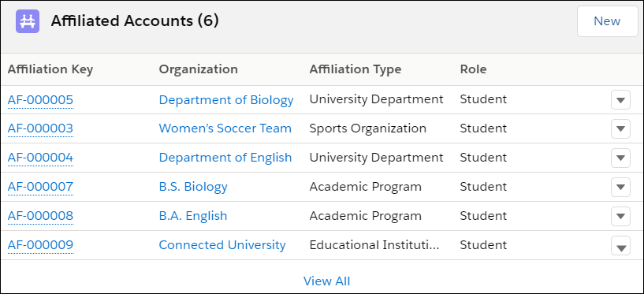Click the New button
This screenshot has height=294, width=644.
click(607, 21)
